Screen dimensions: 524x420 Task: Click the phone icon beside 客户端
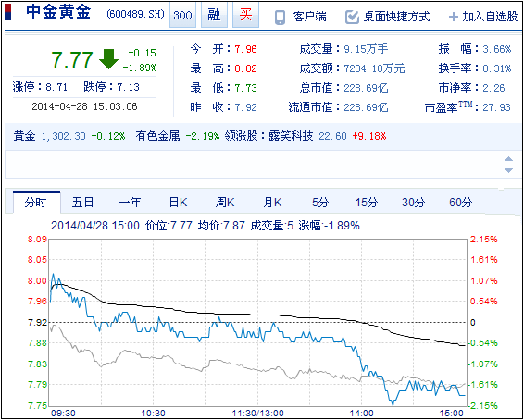pos(280,18)
